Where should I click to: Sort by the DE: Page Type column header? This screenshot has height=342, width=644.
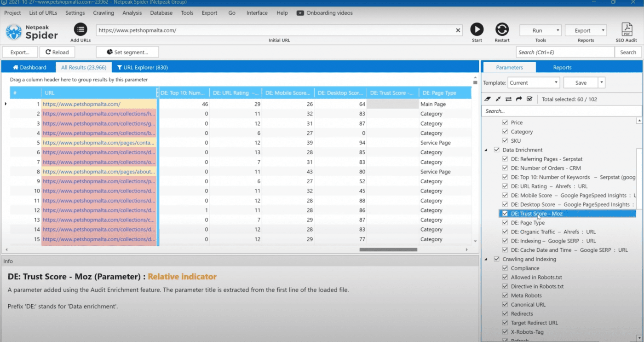pos(445,93)
